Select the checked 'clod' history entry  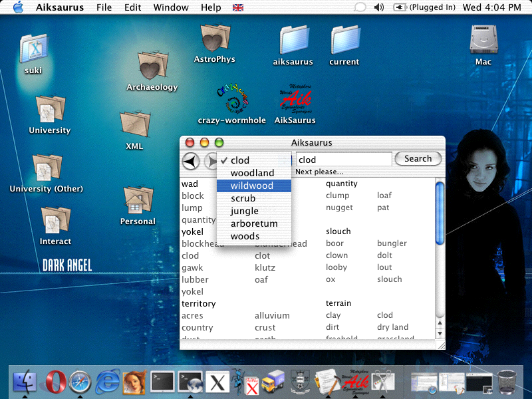point(240,160)
